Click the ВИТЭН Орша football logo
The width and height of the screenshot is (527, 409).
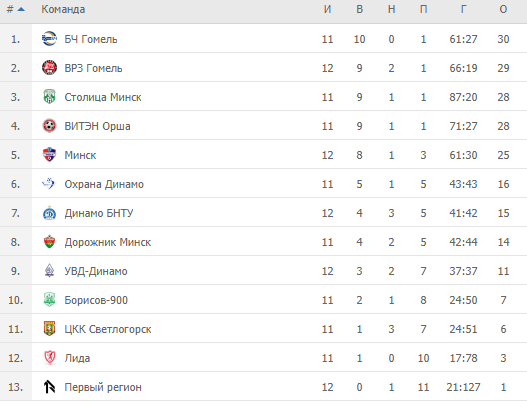(49, 126)
